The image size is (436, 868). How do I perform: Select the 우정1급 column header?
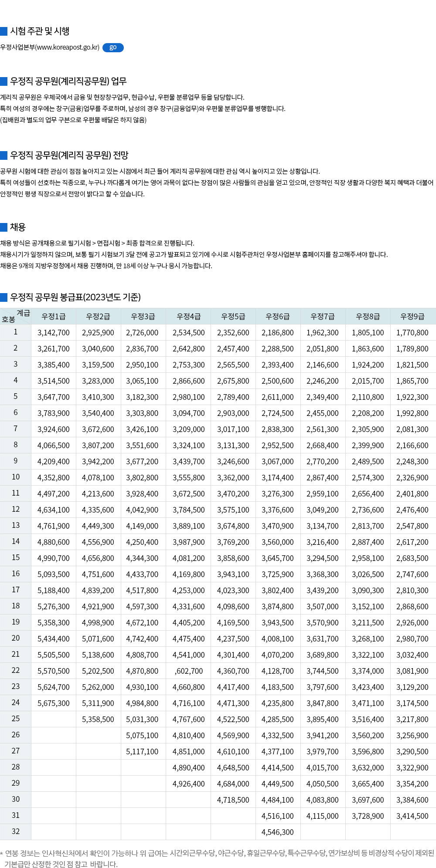(53, 317)
